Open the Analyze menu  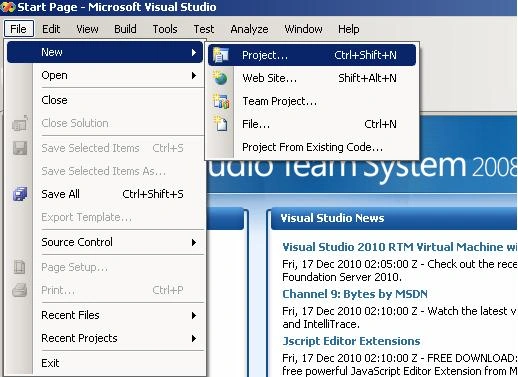(x=249, y=29)
